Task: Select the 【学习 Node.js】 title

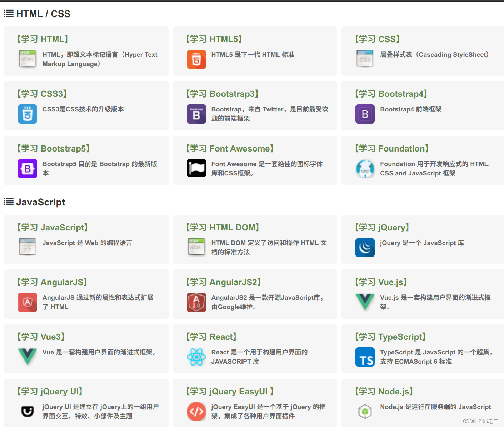Action: click(384, 391)
